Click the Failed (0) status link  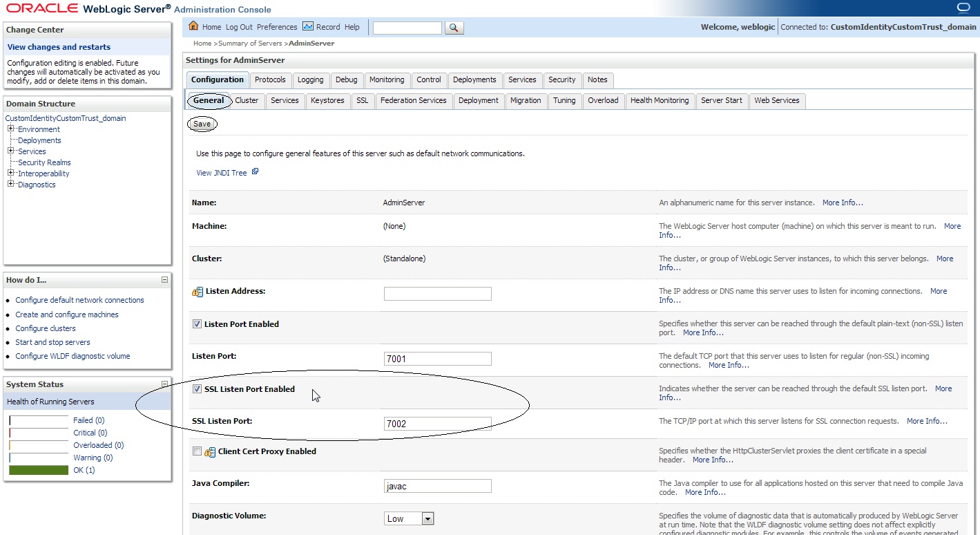89,420
